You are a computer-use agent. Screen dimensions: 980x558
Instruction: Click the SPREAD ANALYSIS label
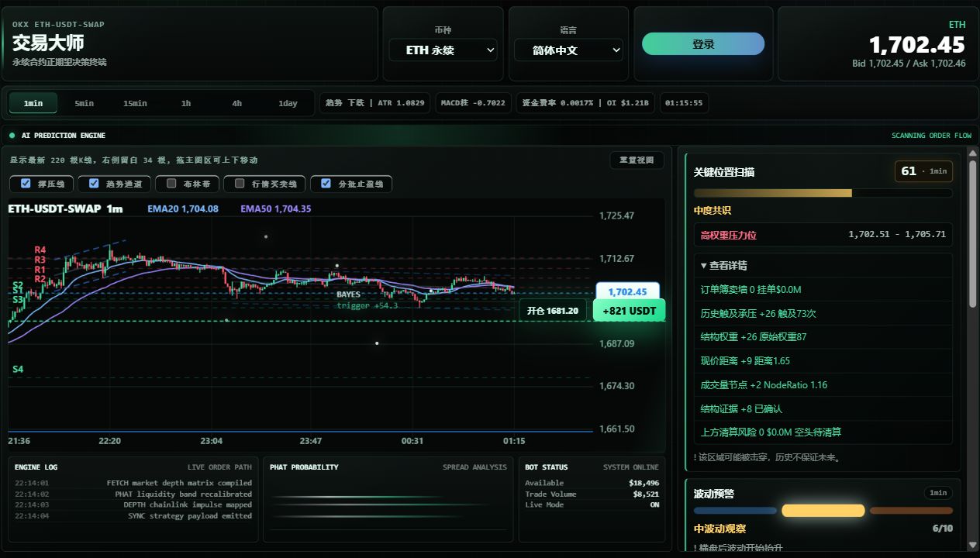click(x=474, y=467)
